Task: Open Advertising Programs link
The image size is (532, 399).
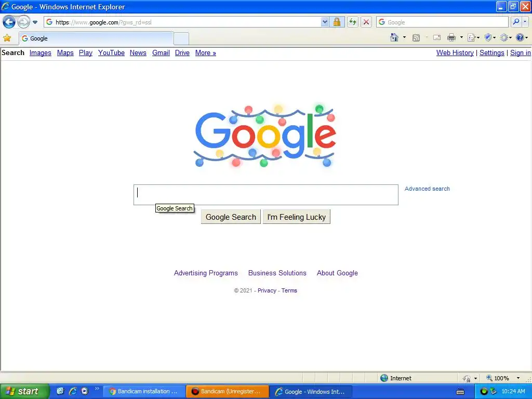Action: coord(206,273)
